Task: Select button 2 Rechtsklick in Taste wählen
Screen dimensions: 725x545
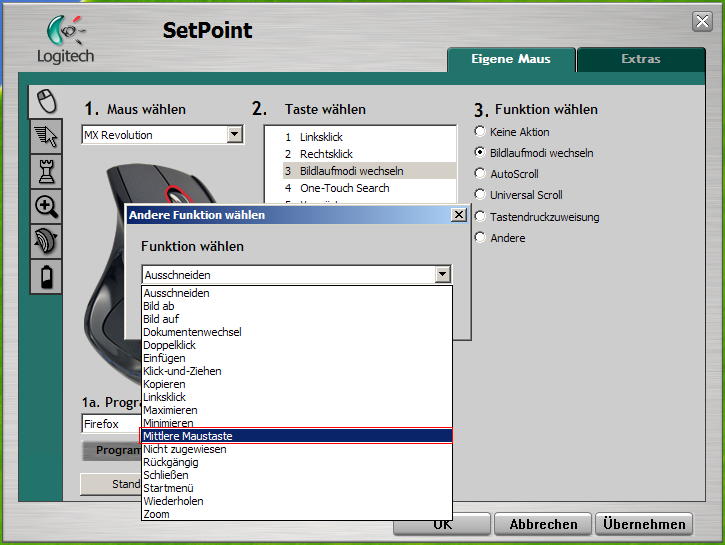Action: coord(369,154)
